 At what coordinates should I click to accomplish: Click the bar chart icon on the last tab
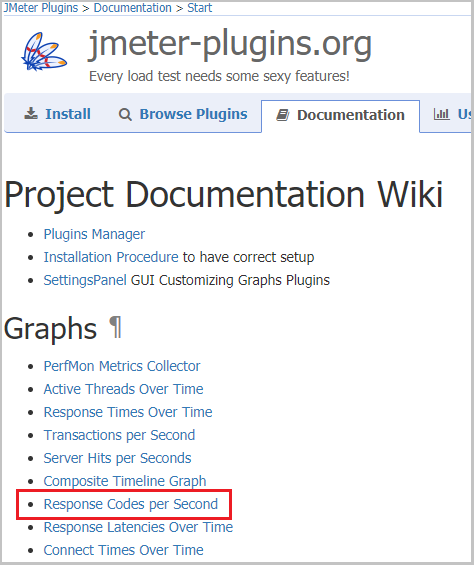(442, 114)
